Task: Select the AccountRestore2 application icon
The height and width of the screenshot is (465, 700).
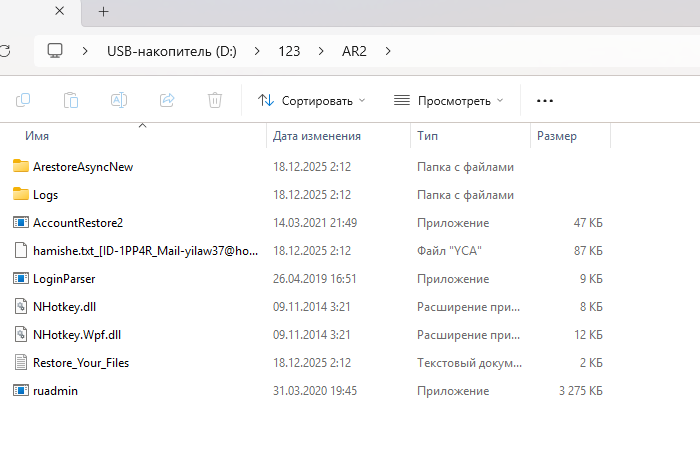Action: 21,222
